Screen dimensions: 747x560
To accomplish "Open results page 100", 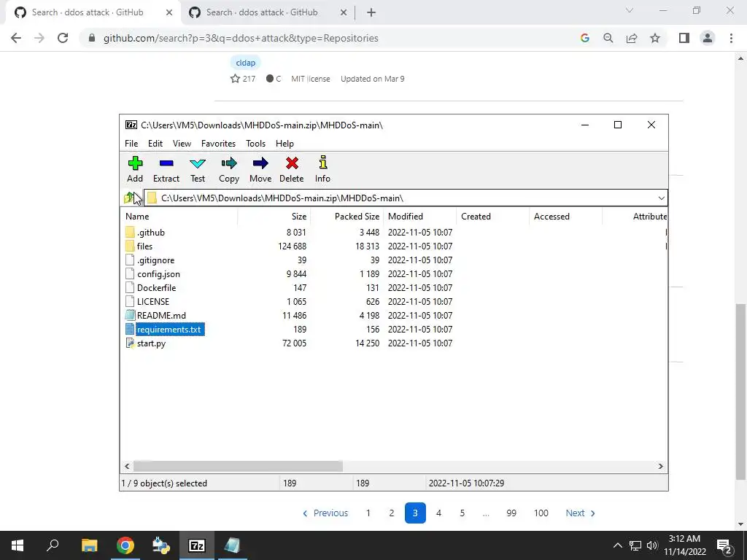I will pos(541,513).
